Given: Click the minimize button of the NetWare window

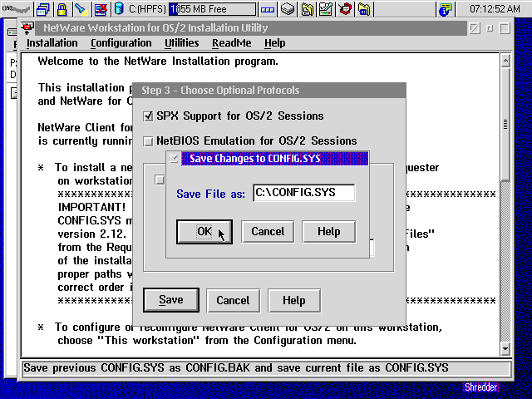Looking at the screenshot, I should coord(490,28).
